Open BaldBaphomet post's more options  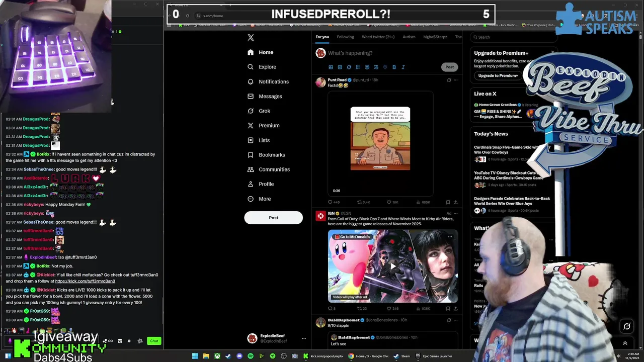pyautogui.click(x=456, y=320)
